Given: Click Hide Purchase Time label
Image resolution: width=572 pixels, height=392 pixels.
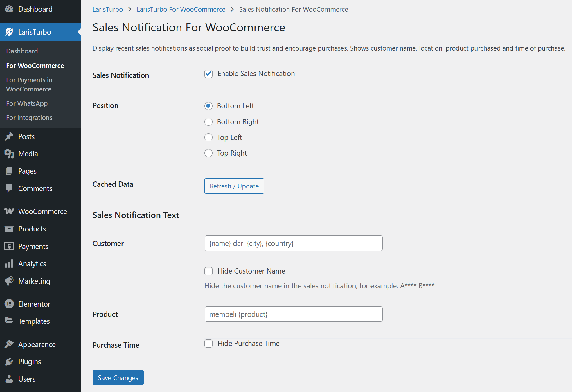Looking at the screenshot, I should [249, 344].
